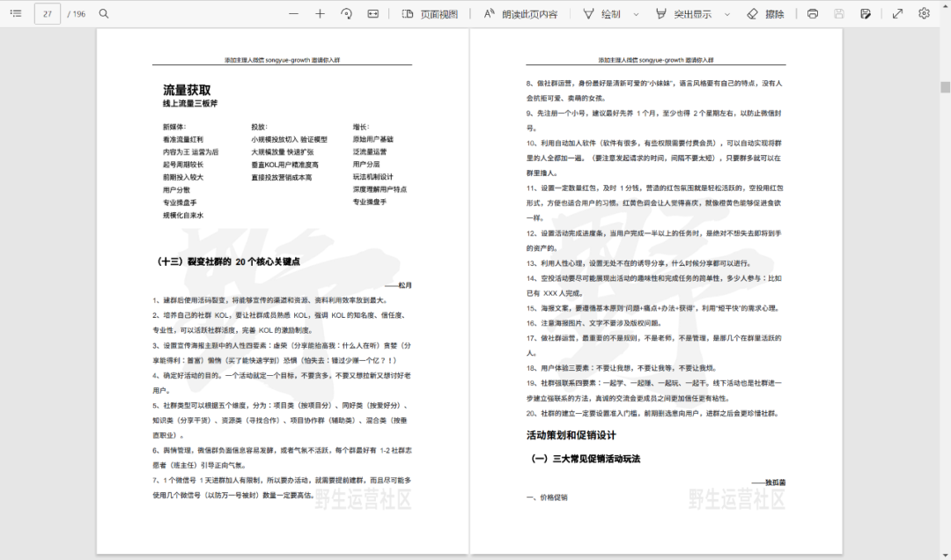Open the table of contents sidebar
951x560 pixels.
pyautogui.click(x=17, y=13)
